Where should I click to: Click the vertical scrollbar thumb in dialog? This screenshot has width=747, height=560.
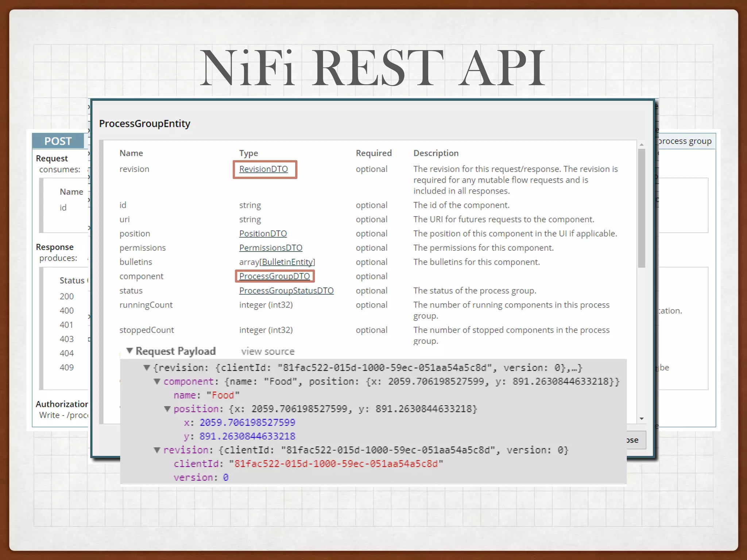642,208
